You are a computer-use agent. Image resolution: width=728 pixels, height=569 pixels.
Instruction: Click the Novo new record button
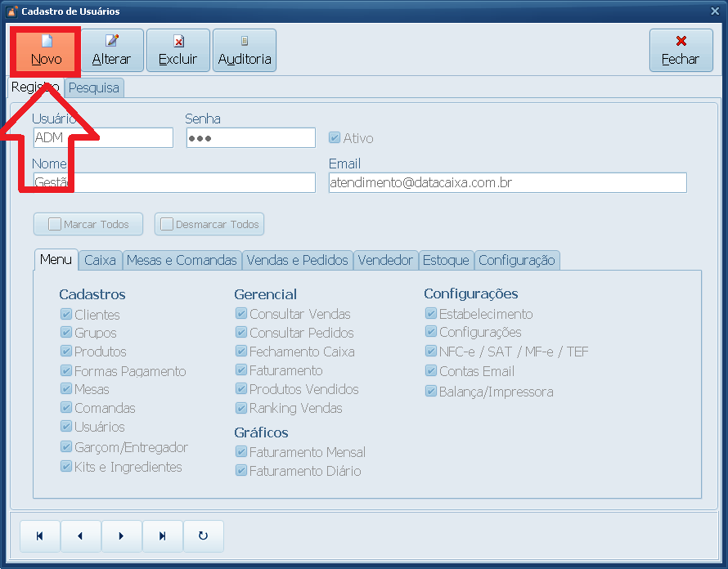coord(46,51)
